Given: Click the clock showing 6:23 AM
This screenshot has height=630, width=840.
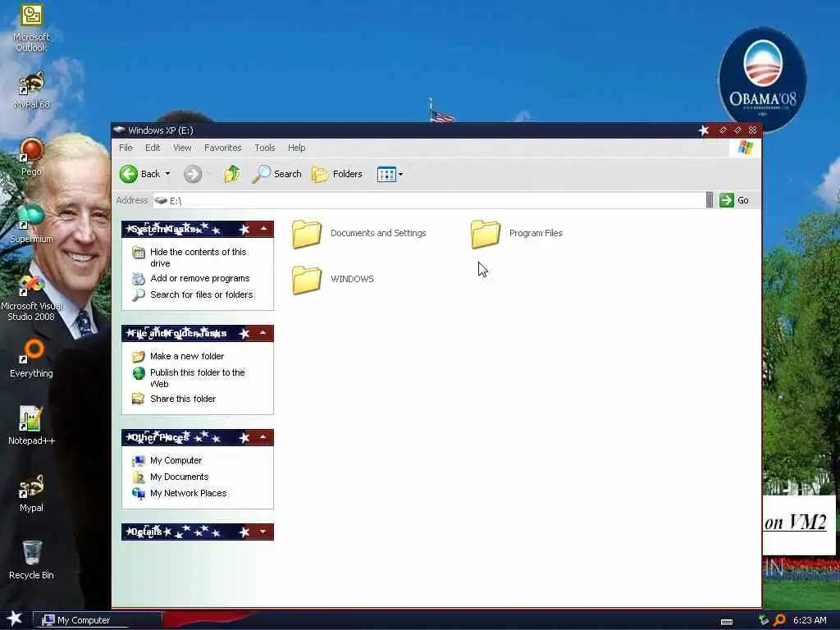Looking at the screenshot, I should point(810,620).
